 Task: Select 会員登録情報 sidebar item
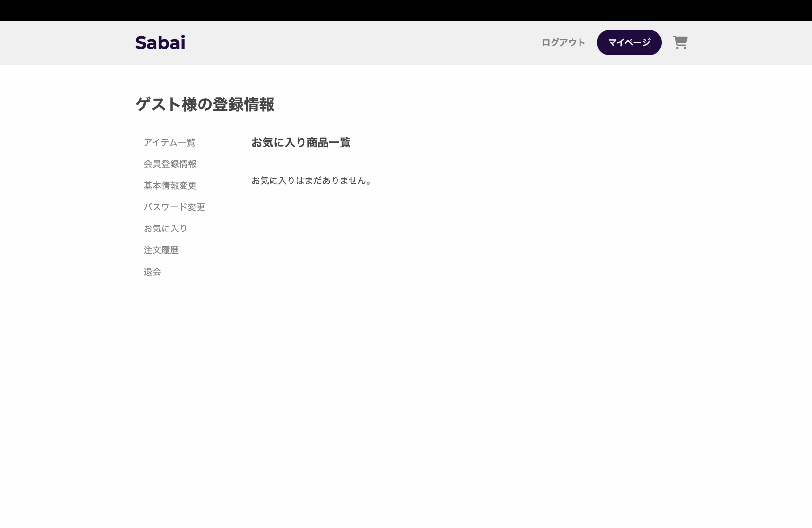[170, 164]
